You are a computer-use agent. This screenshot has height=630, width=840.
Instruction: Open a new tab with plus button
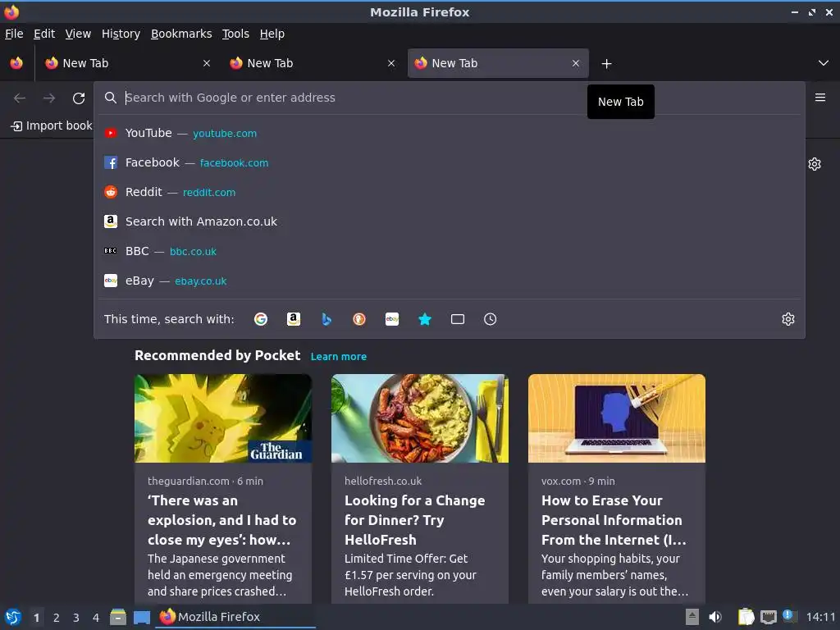tap(606, 64)
